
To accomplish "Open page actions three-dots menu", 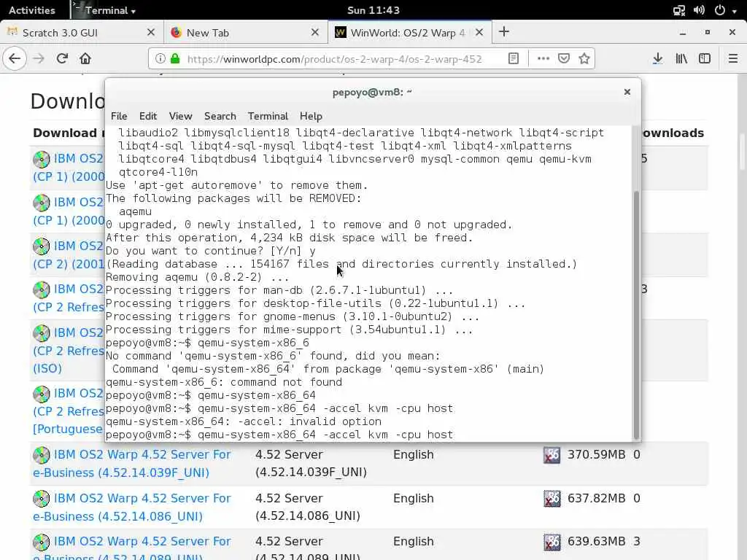I will 543,58.
